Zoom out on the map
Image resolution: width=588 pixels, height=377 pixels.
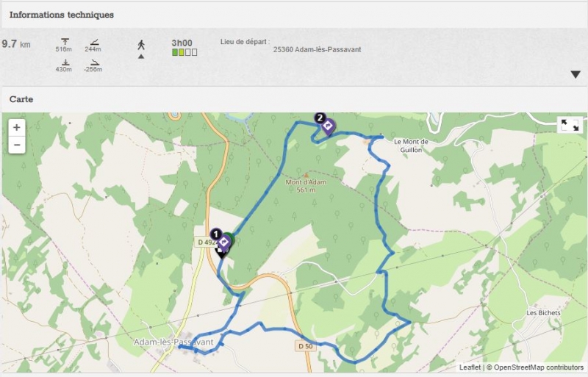(x=16, y=145)
